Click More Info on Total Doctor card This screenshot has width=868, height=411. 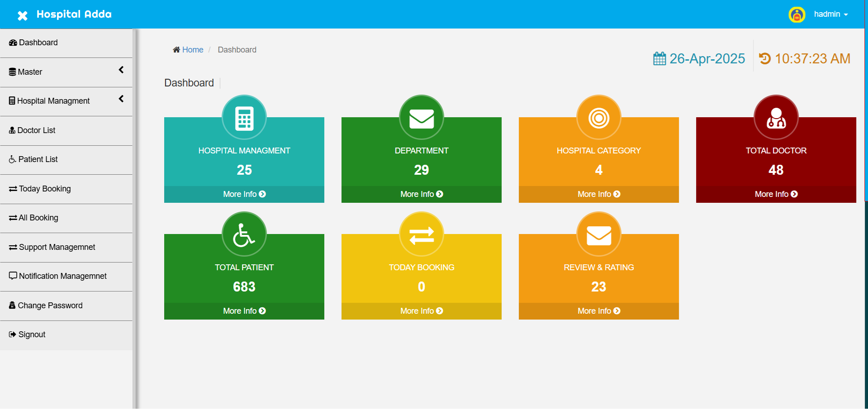(776, 194)
